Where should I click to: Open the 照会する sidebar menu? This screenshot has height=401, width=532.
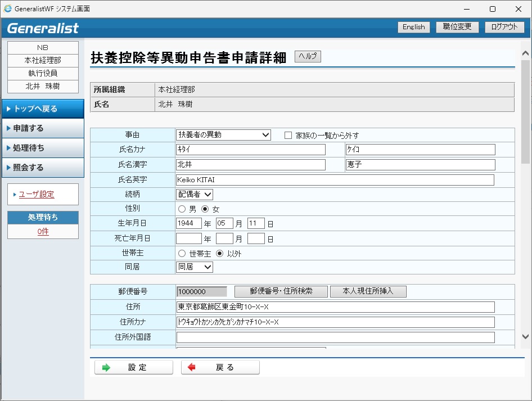pos(43,168)
